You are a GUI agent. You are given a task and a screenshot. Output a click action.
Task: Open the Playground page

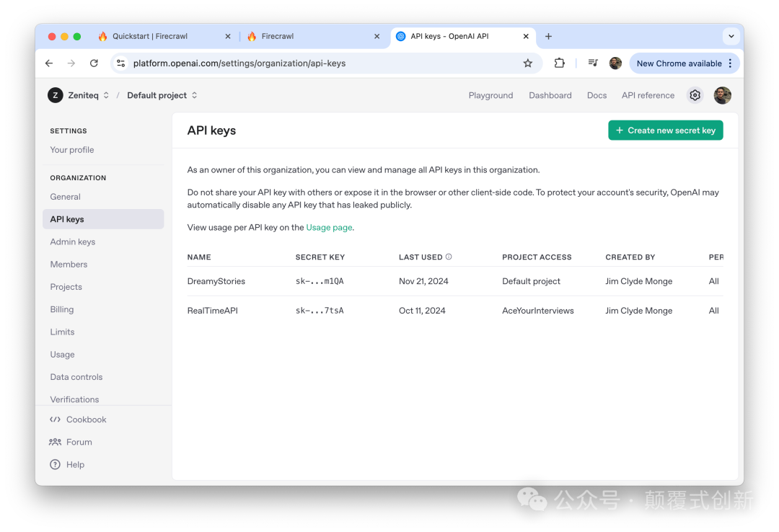tap(490, 95)
